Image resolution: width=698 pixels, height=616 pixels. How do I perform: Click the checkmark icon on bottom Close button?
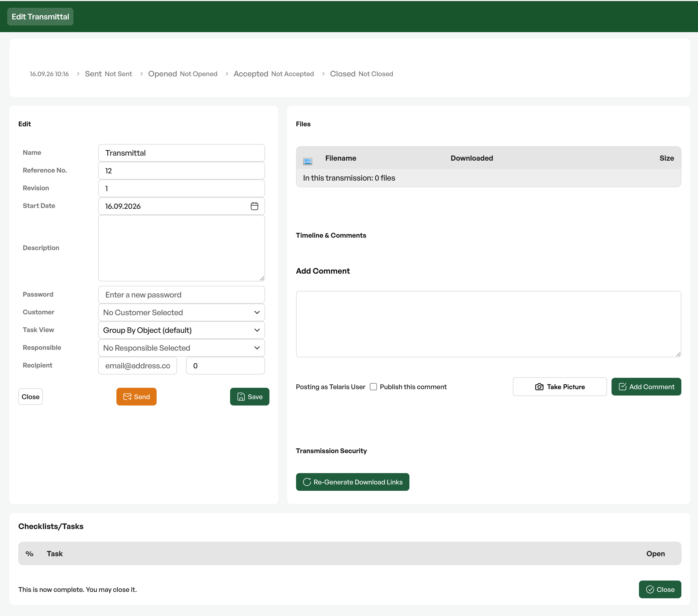(x=650, y=589)
